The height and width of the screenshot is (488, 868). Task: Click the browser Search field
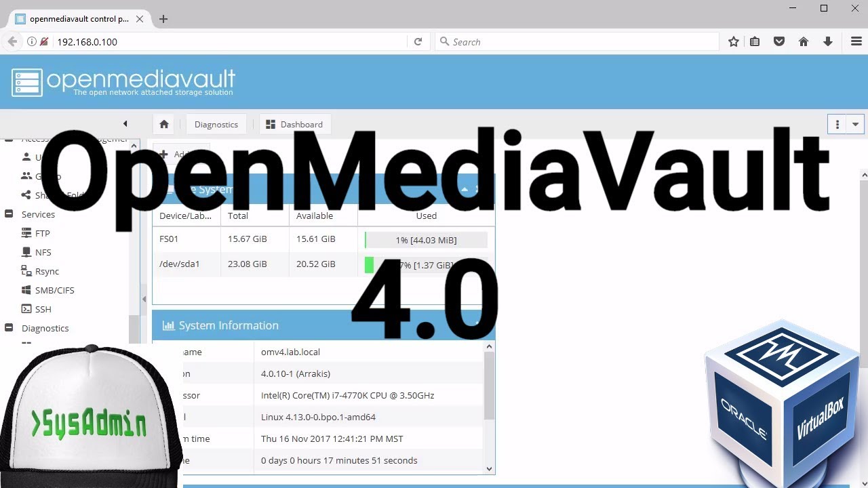coord(576,41)
